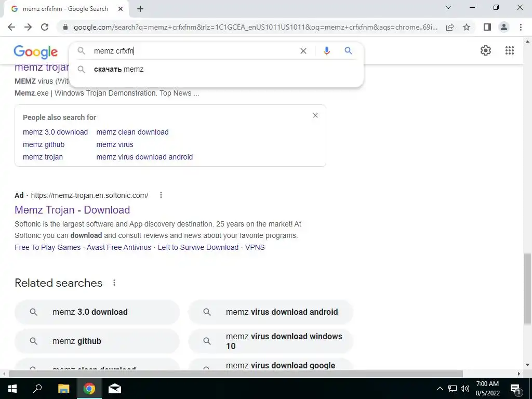
Task: Open Related searches more options
Action: 114,283
